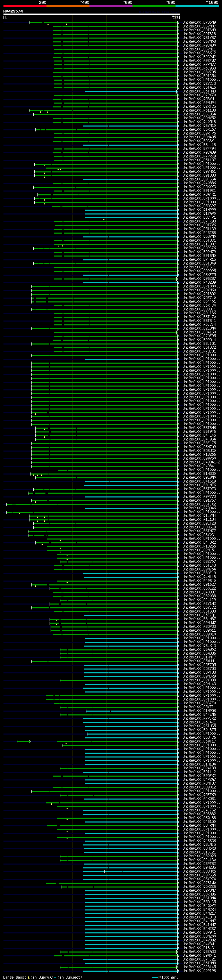Click the red 20% identity legend segment
This screenshot has height=980, width=222.
tap(25, 6)
